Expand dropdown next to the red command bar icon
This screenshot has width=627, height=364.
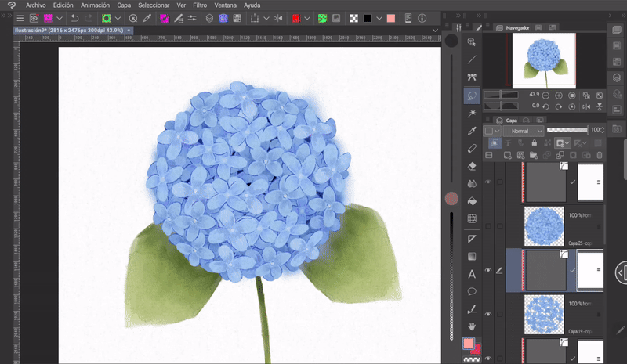(306, 17)
